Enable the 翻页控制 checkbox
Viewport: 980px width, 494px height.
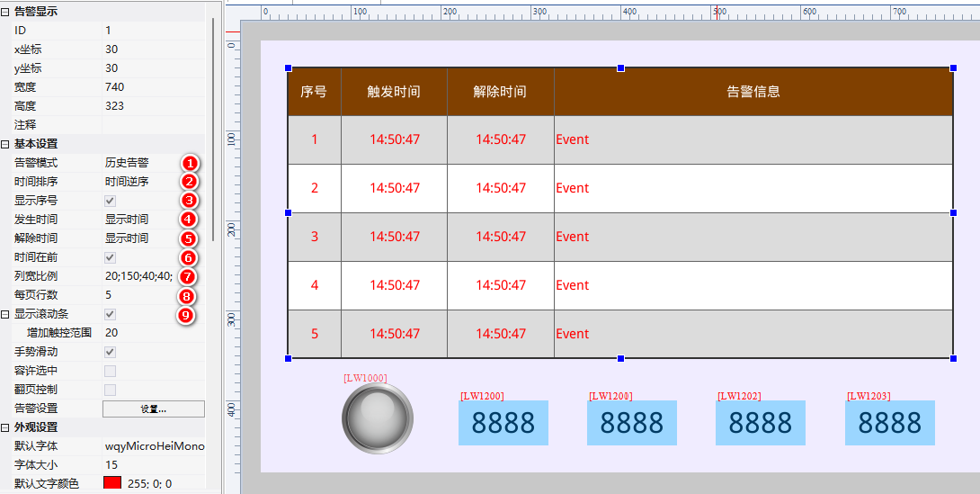tap(111, 390)
